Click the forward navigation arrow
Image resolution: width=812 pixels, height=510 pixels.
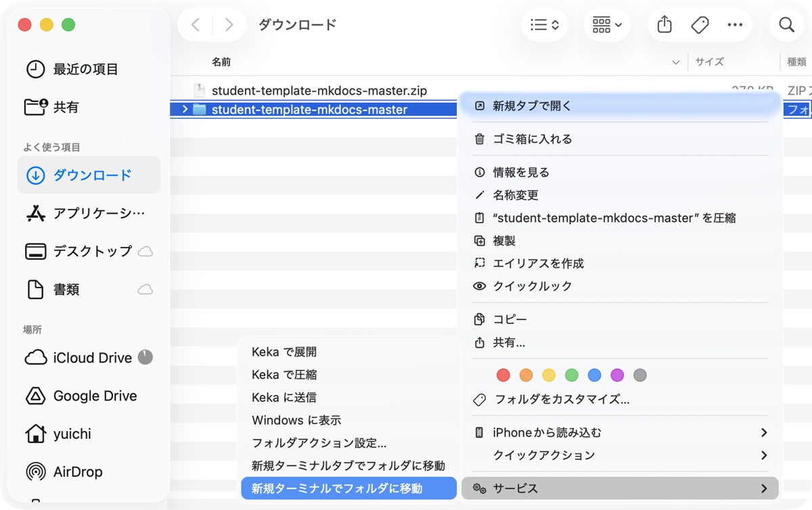pos(229,24)
